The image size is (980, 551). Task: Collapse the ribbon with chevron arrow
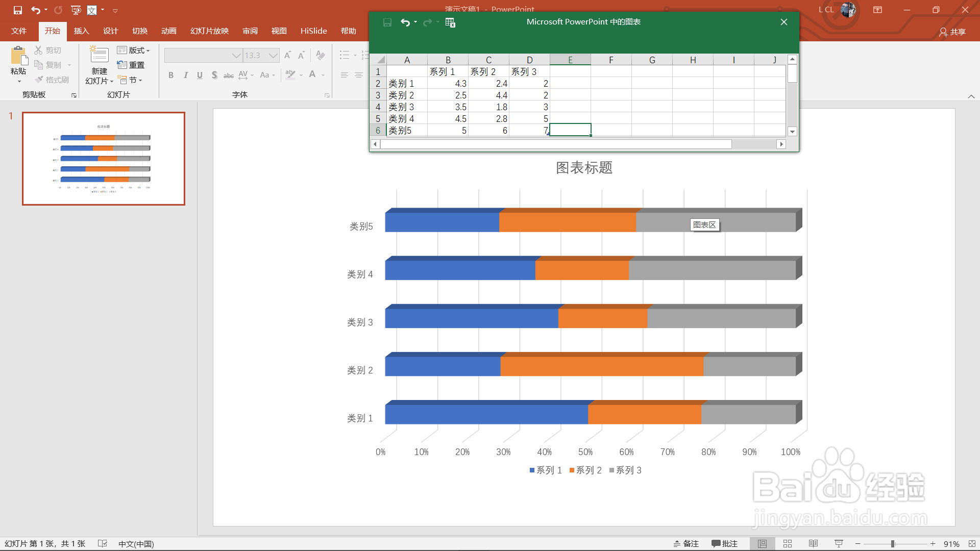[x=971, y=96]
